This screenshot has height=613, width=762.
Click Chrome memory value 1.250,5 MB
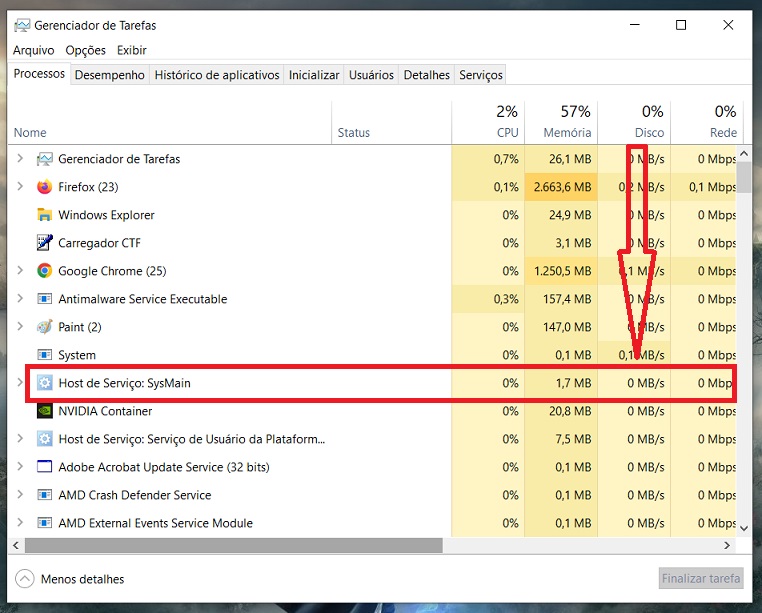click(562, 271)
